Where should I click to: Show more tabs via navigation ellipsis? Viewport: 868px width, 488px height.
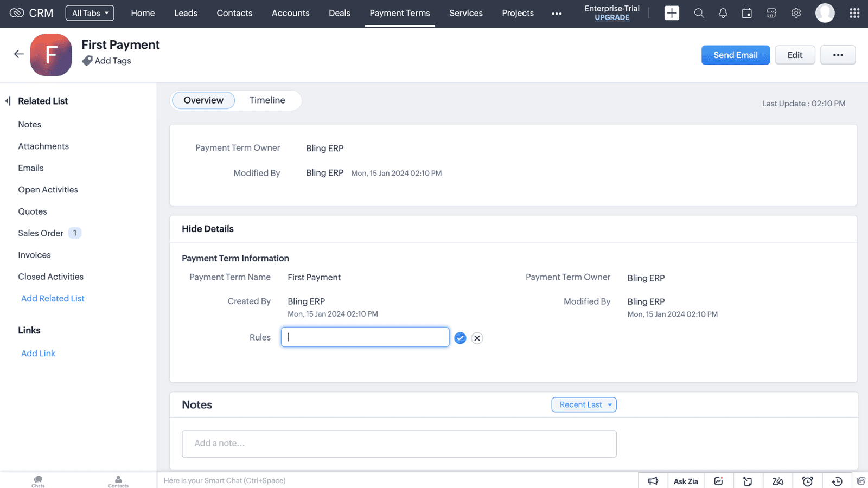point(557,14)
